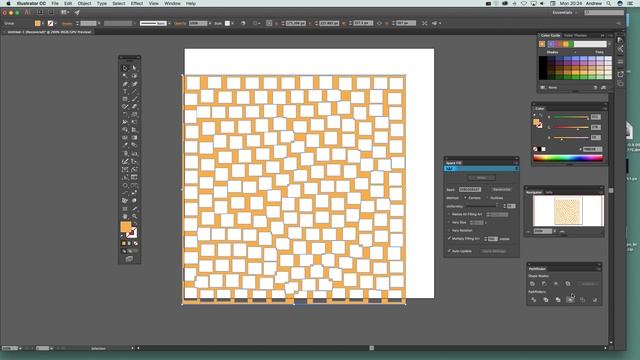Click the color spectrum bar in Color panel
The height and width of the screenshot is (360, 640).
coord(568,158)
